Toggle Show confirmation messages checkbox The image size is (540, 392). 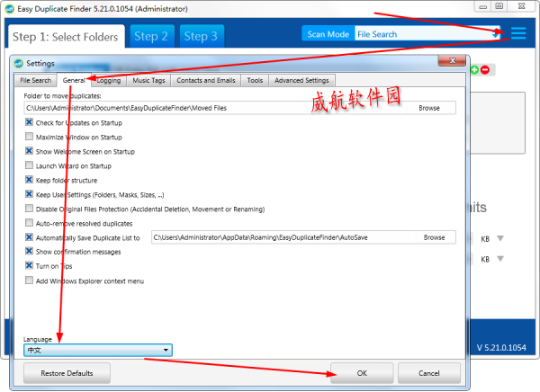tap(30, 251)
